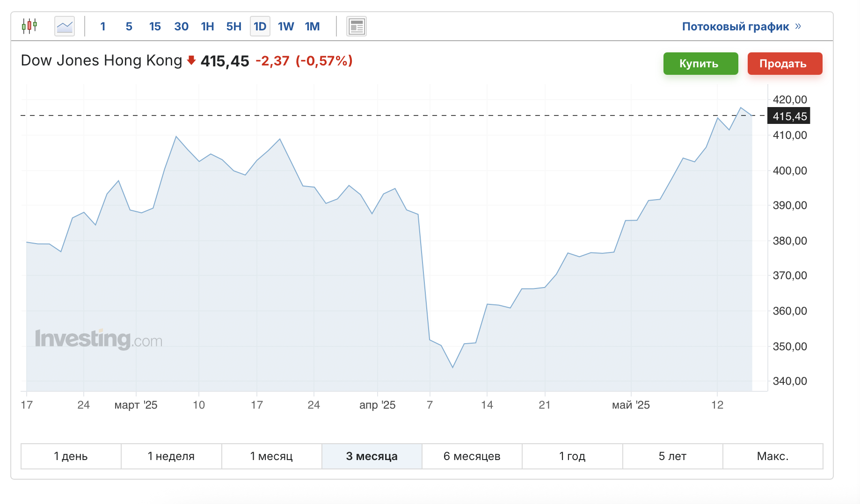Image resolution: width=860 pixels, height=504 pixels.
Task: Select the 1D daily interval
Action: pyautogui.click(x=260, y=26)
